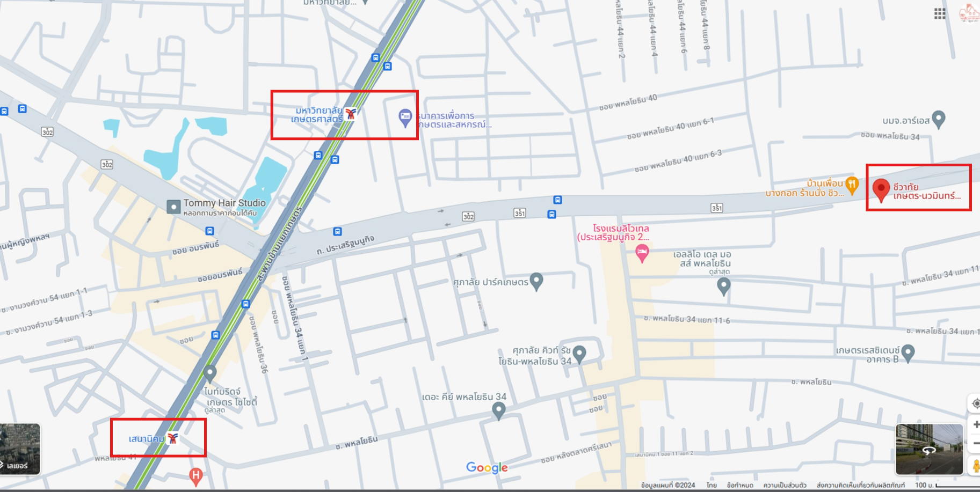
Task: Zoom out with the minus button
Action: [975, 444]
